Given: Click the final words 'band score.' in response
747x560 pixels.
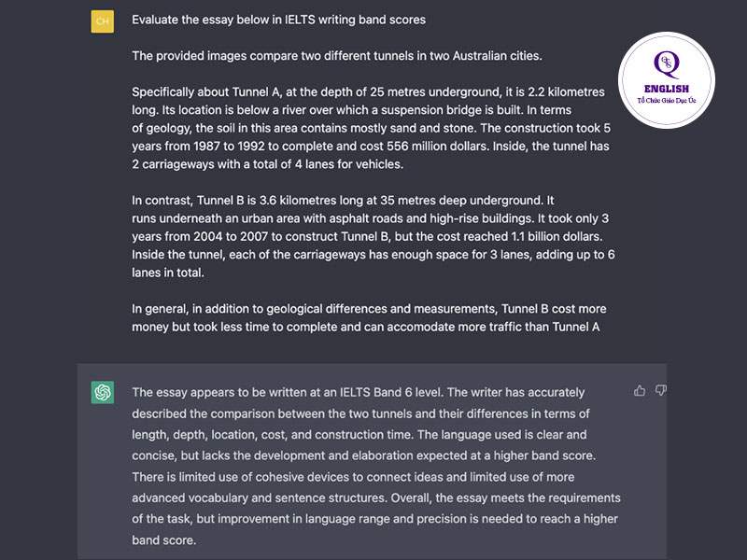Looking at the screenshot, I should pyautogui.click(x=164, y=540).
